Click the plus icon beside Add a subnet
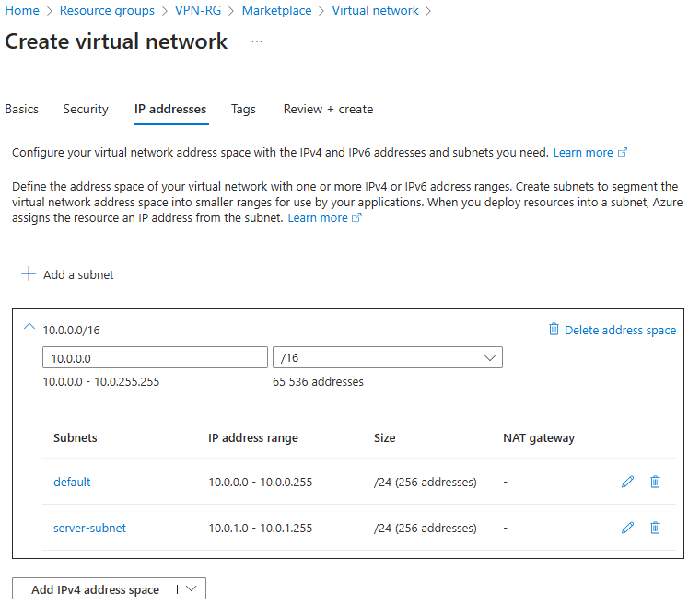 pyautogui.click(x=29, y=274)
